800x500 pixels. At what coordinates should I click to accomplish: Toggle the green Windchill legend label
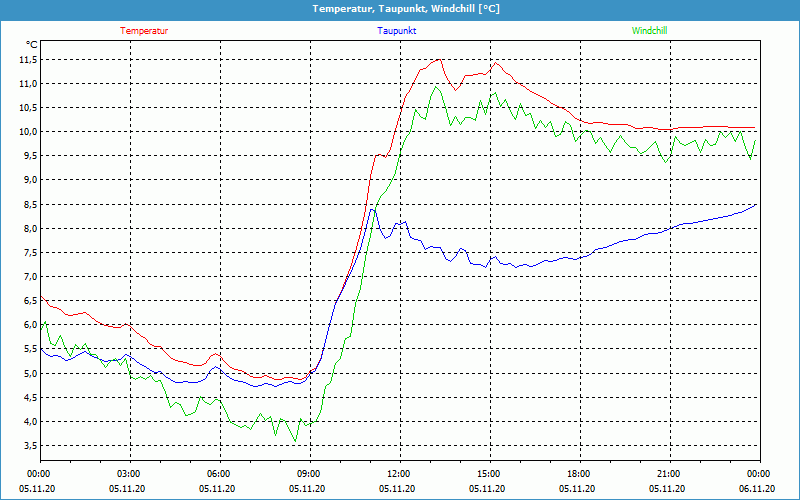click(649, 31)
